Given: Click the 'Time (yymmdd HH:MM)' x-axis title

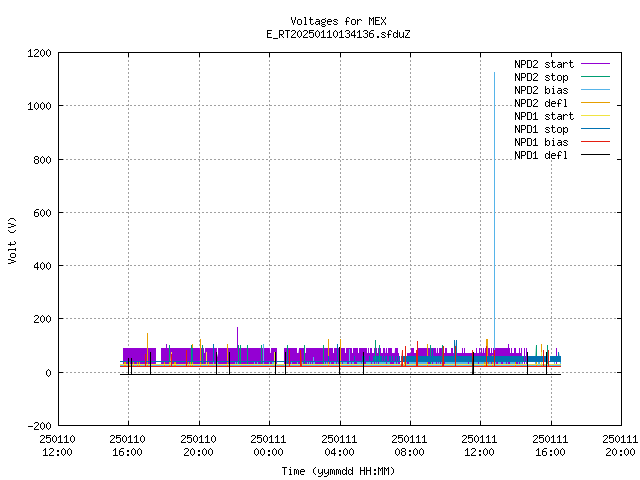Looking at the screenshot, I should tap(338, 471).
